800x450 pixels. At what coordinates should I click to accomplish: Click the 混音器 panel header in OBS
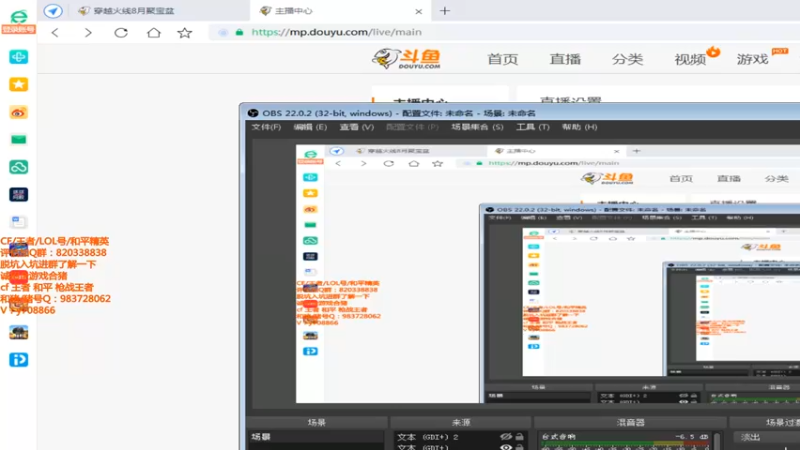(x=631, y=422)
